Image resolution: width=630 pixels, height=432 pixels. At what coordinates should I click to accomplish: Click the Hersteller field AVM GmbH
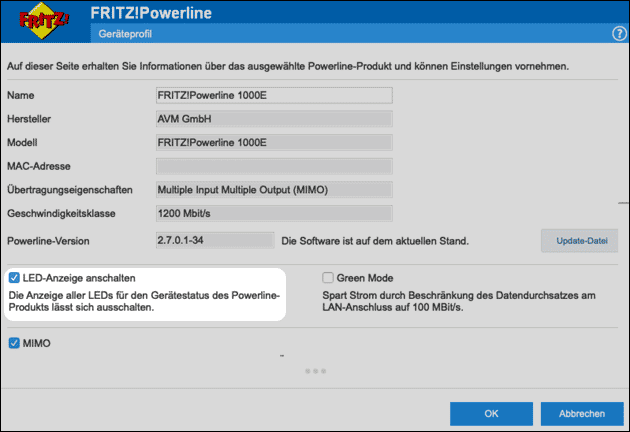[x=274, y=119]
